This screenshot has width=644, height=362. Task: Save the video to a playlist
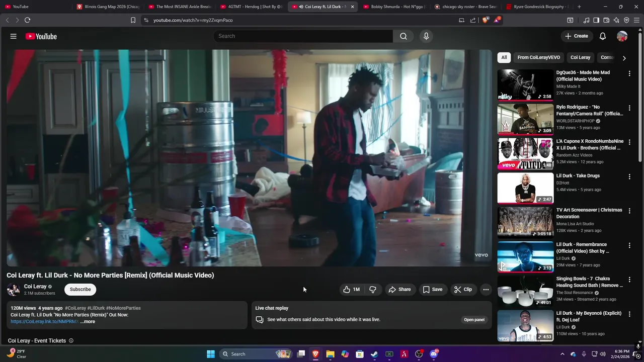point(433,290)
